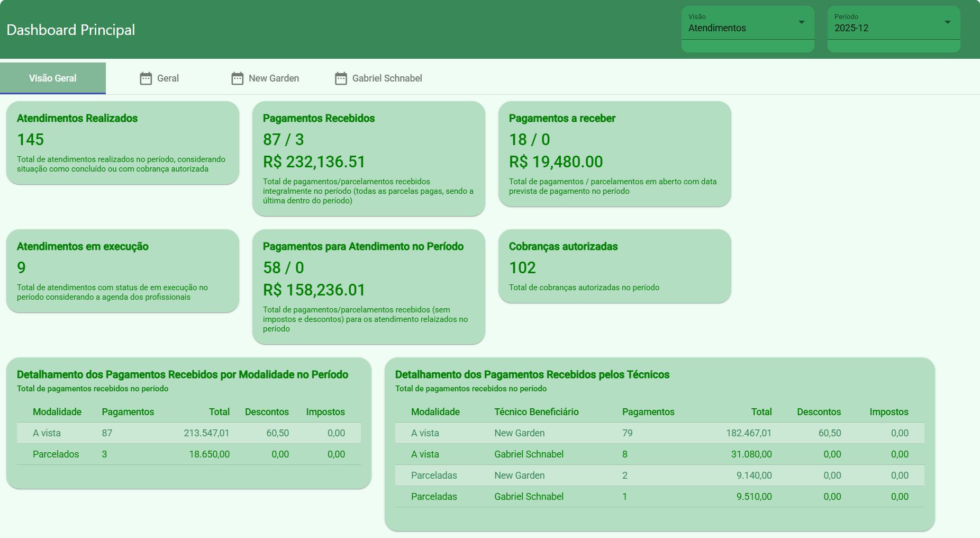
Task: Click the 2025-12 period value
Action: tap(851, 28)
